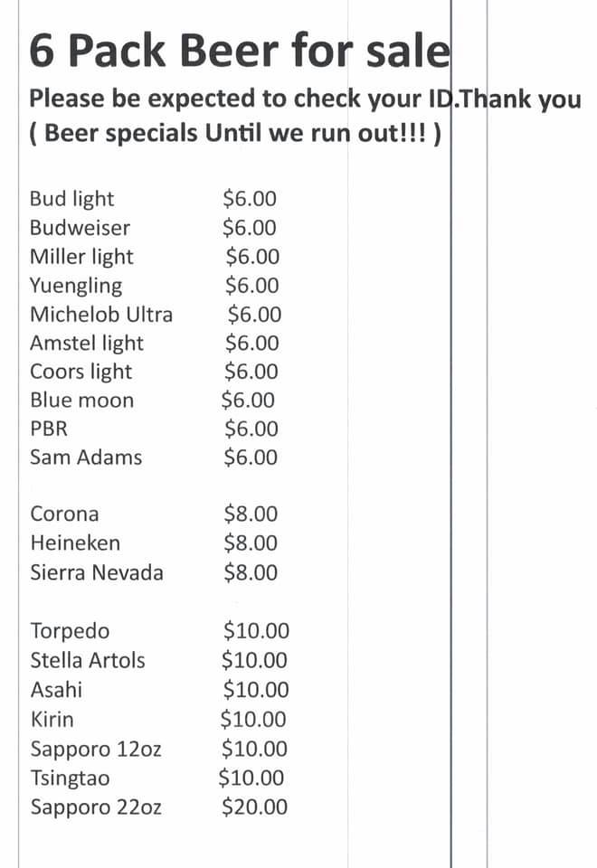The image size is (597, 868).
Task: Click the ID check notice text
Action: pos(305,99)
